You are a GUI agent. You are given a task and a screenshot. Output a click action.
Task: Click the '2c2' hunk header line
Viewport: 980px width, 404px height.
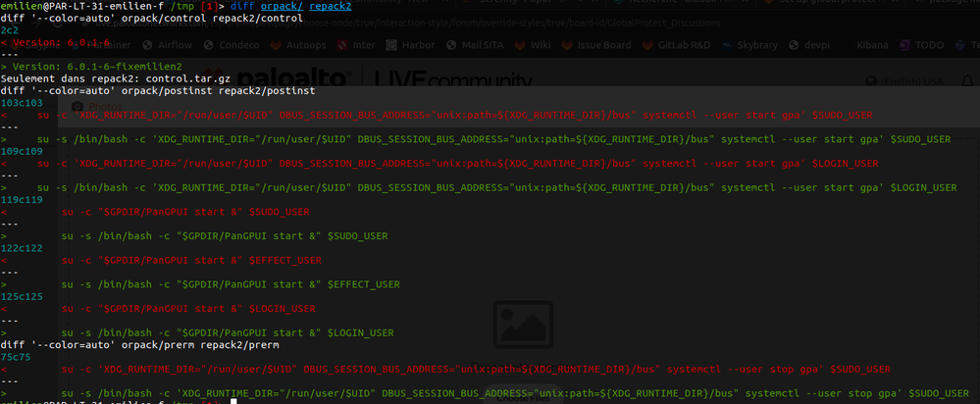[10, 30]
